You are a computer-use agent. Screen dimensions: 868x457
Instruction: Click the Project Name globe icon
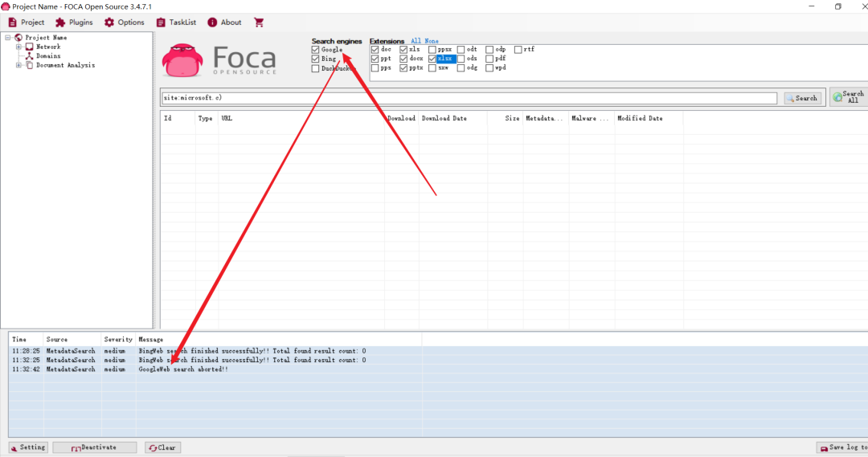click(x=18, y=38)
